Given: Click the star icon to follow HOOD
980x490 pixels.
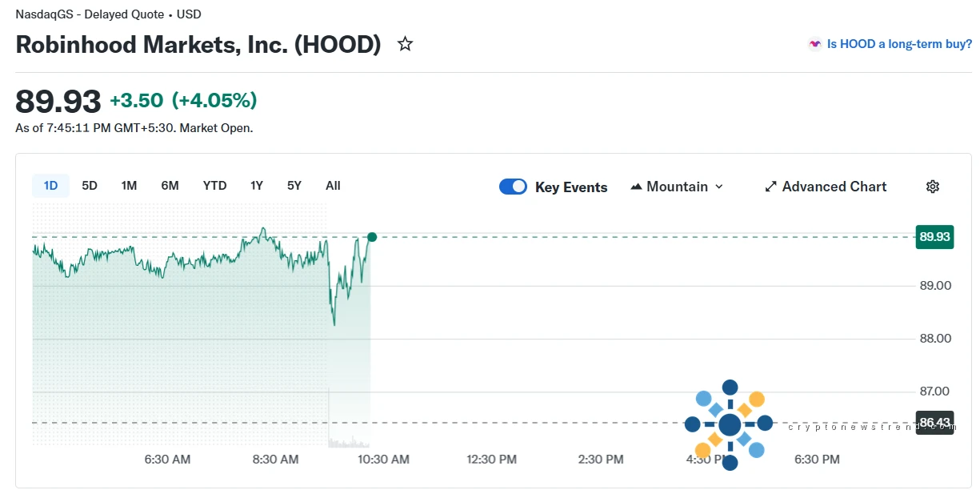Looking at the screenshot, I should 406,45.
